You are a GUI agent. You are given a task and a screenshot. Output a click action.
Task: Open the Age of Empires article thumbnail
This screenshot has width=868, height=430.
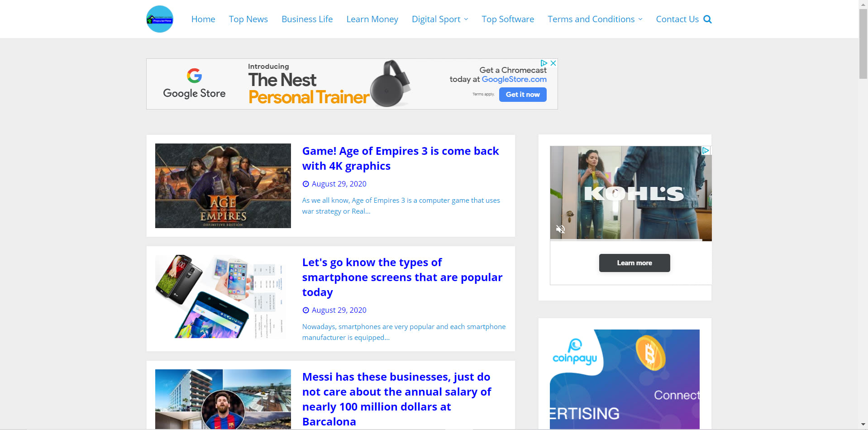click(x=223, y=186)
